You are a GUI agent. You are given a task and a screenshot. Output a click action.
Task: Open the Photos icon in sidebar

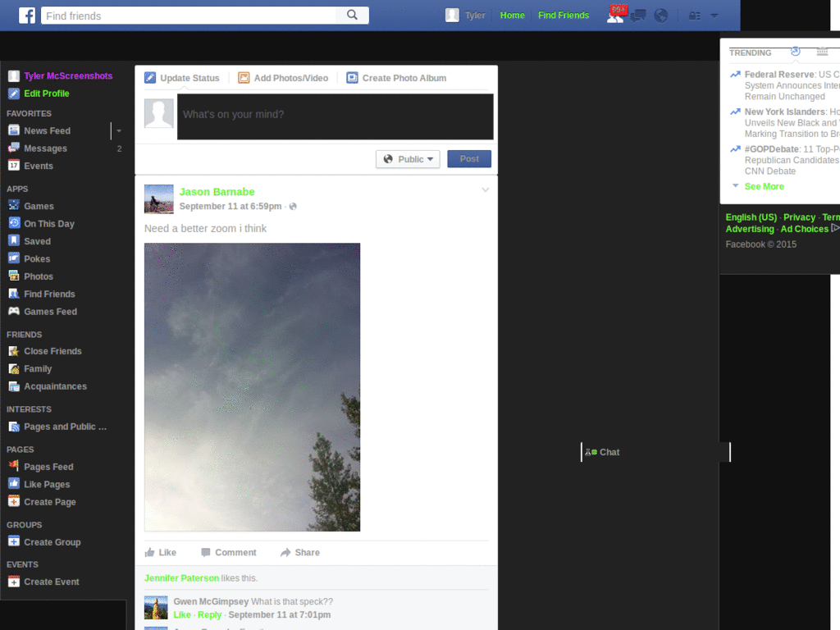coord(14,276)
